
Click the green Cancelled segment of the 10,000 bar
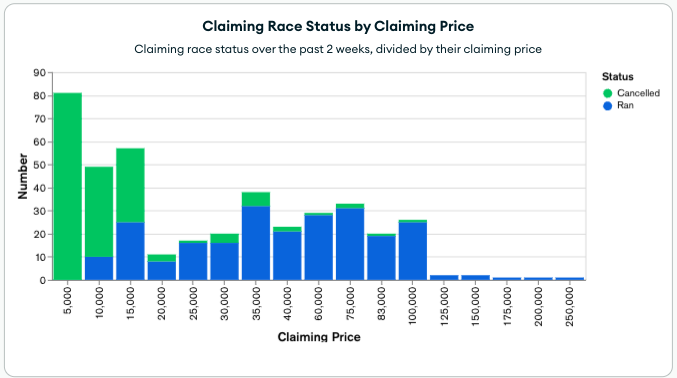click(x=99, y=212)
